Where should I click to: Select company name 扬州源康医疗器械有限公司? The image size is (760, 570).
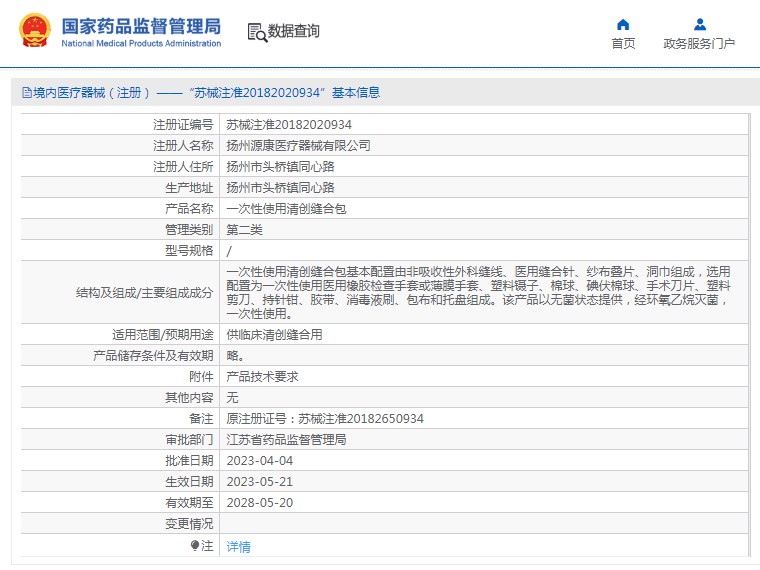point(298,145)
